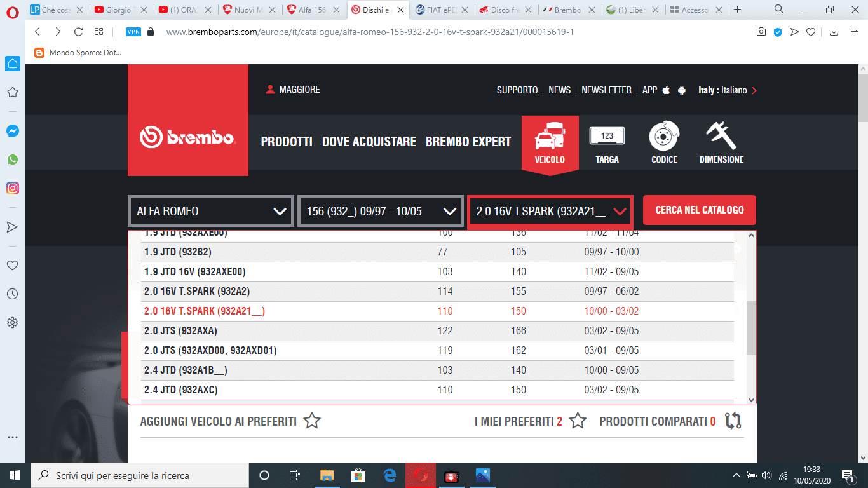The width and height of the screenshot is (868, 488).
Task: Select 2.0 16V T.SPARK (932A2) row
Action: coord(437,292)
